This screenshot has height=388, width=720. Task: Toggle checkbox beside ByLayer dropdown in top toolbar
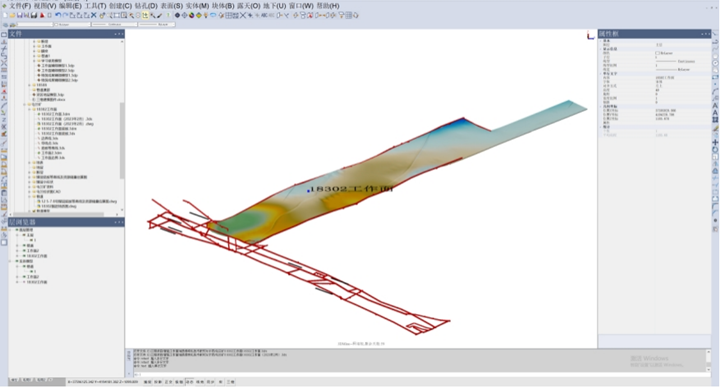click(x=56, y=24)
